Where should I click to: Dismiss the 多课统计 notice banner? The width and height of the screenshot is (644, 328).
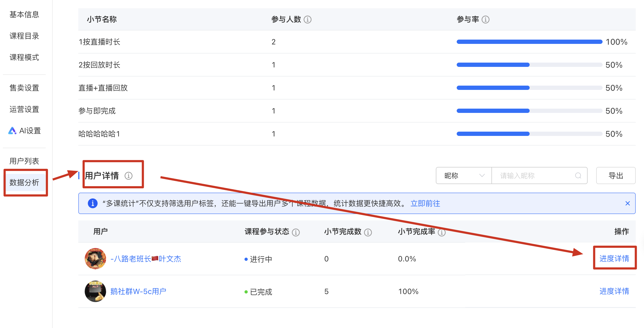pyautogui.click(x=628, y=203)
